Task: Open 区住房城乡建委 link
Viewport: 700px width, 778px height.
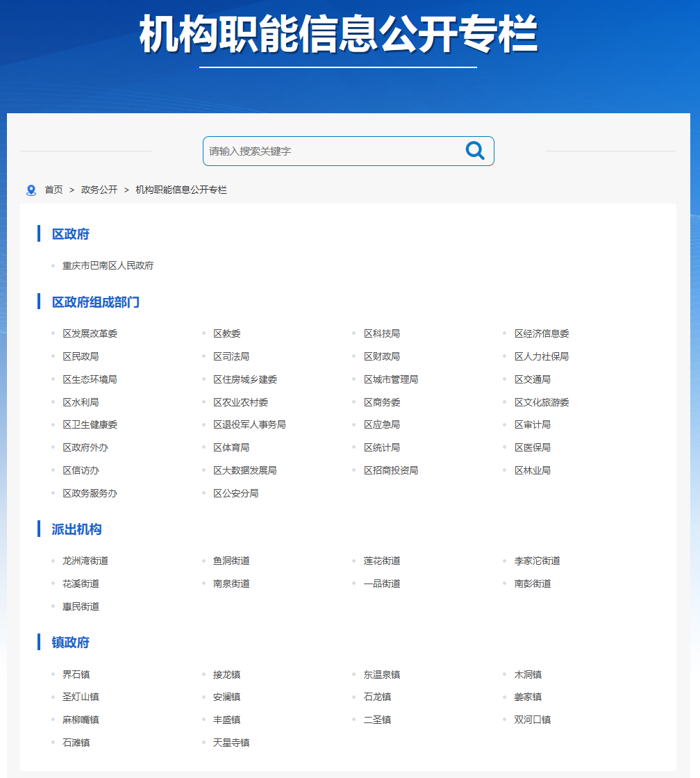Action: [x=245, y=379]
